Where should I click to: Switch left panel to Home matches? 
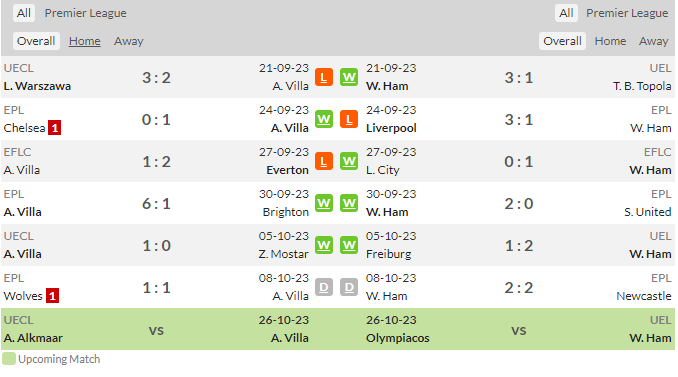(x=85, y=41)
